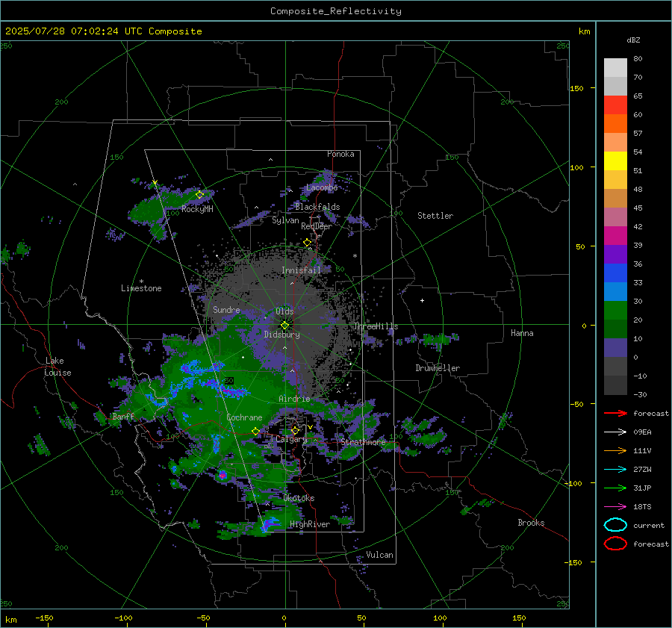Click the Lake Louise label
The width and height of the screenshot is (672, 628).
(58, 367)
